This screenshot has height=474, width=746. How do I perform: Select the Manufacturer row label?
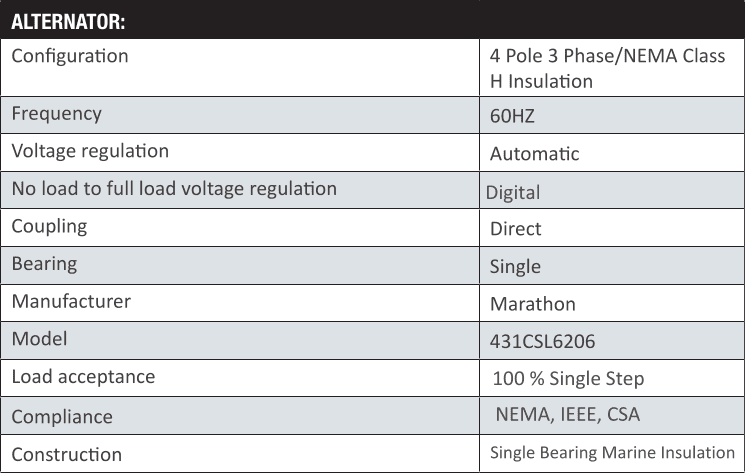tap(71, 301)
